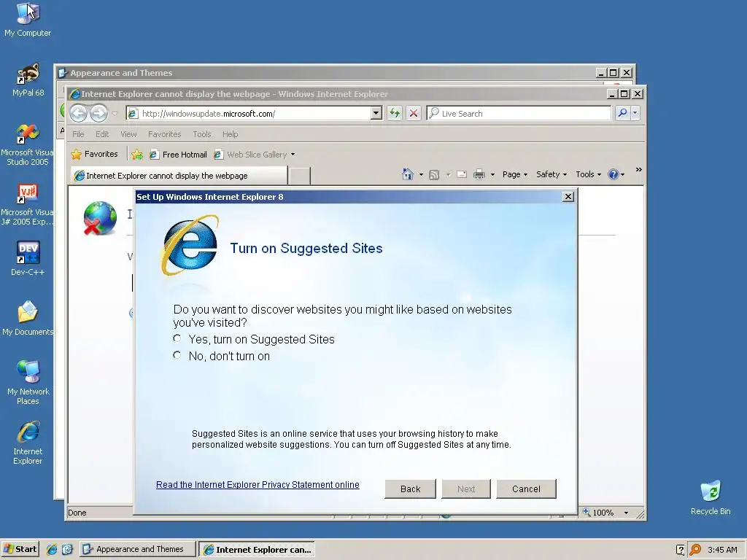
Task: Click the Print icon in command bar
Action: click(479, 174)
